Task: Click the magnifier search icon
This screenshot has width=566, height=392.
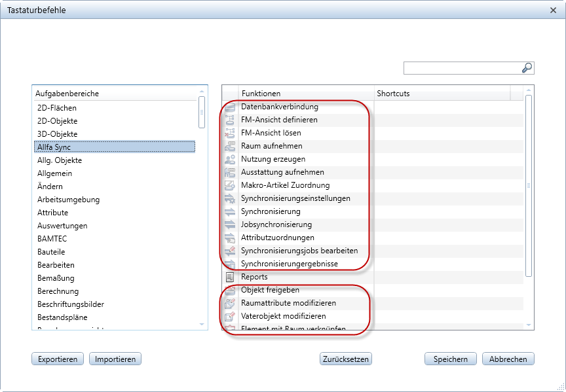Action: (x=527, y=68)
